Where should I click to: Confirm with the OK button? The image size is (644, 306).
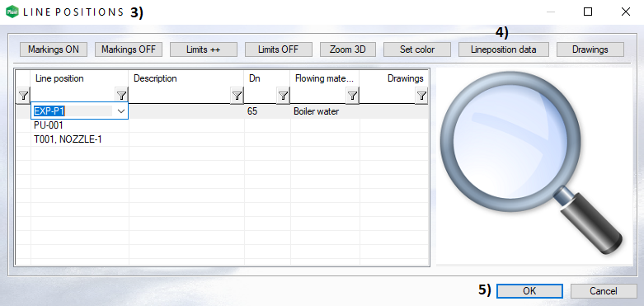click(529, 291)
